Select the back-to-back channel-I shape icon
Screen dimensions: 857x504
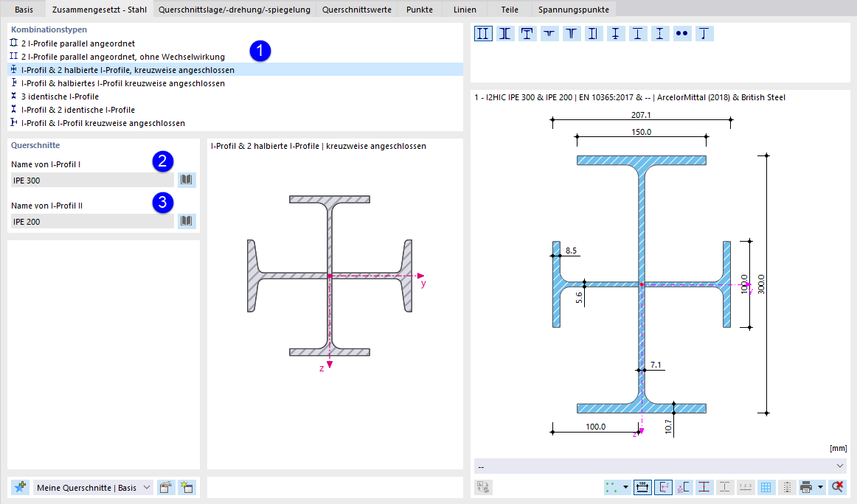505,34
